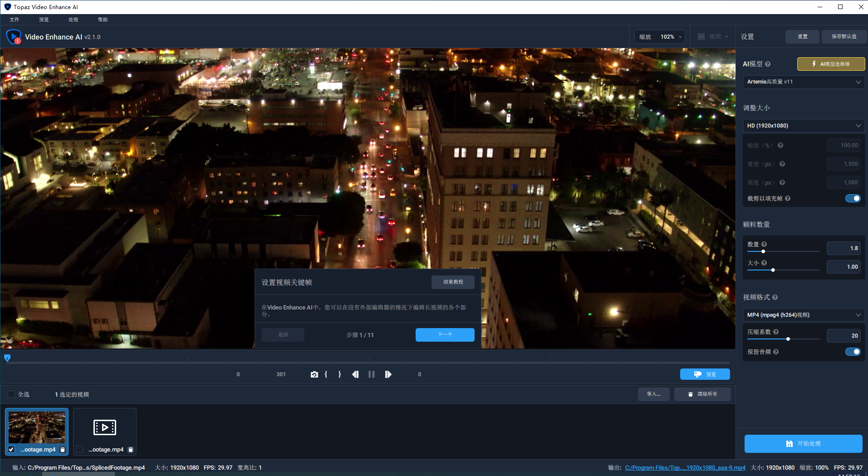Click the 压缩系数 value field 20
Viewport: 868px width, 476px height.
click(843, 336)
